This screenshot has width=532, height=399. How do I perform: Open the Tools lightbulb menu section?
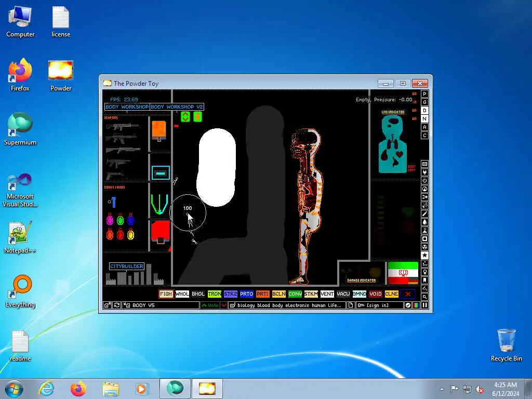(x=424, y=272)
